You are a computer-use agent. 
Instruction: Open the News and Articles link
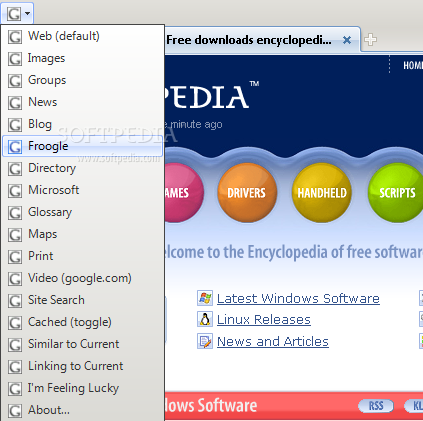pyautogui.click(x=273, y=341)
